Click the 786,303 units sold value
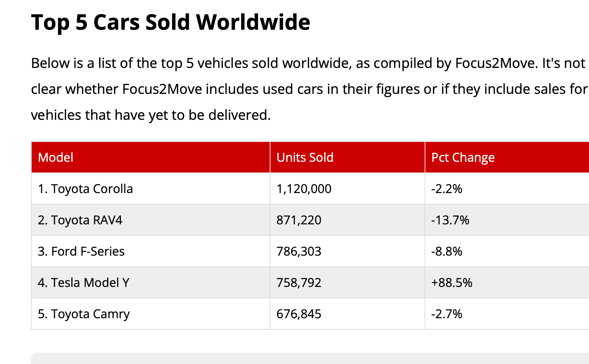The image size is (589, 364). 299,251
